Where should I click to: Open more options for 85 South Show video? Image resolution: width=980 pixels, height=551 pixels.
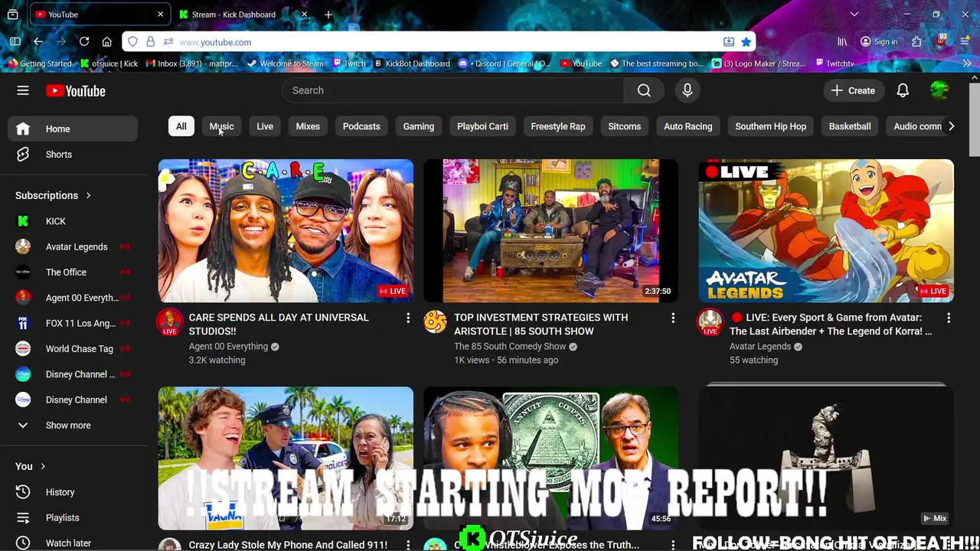pos(673,318)
